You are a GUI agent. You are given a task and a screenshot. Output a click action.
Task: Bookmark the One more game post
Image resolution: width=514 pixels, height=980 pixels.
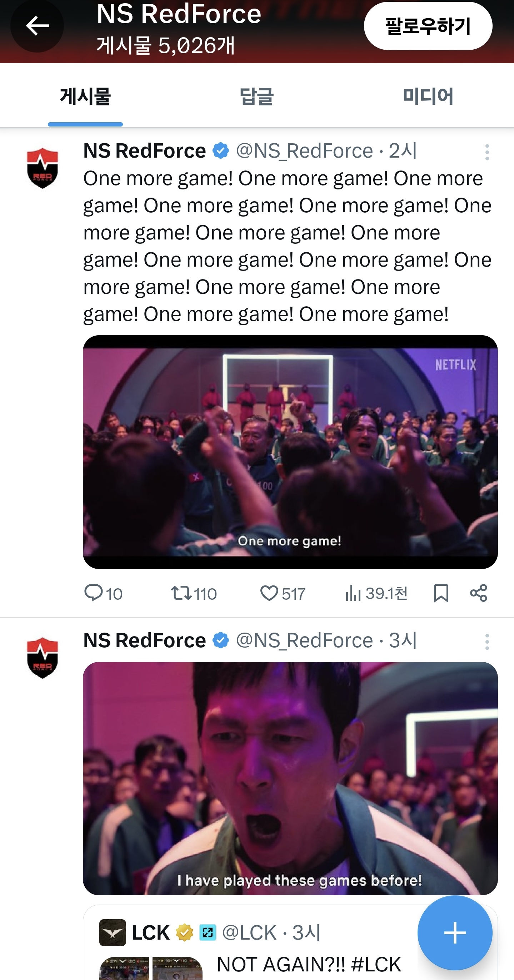click(441, 593)
